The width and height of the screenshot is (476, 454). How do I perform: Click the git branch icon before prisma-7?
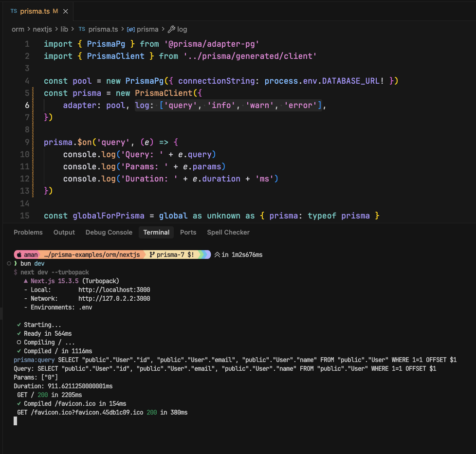(x=152, y=254)
